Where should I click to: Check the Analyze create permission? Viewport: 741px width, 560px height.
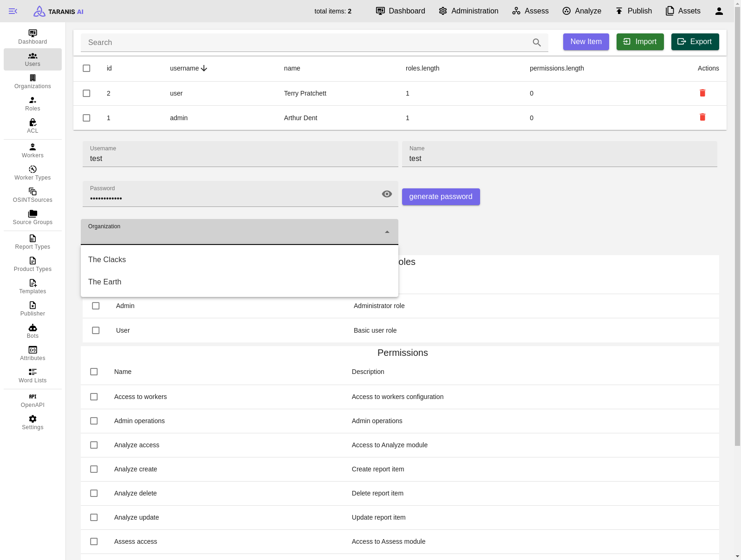94,469
